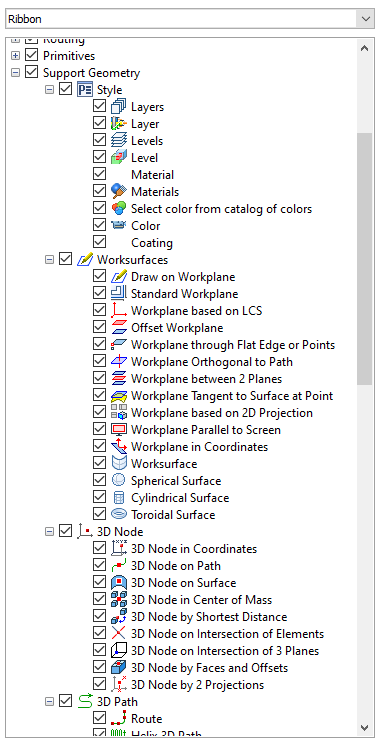Viewport: 379px width, 745px height.
Task: Select the 'Primitives' label
Action: [x=69, y=56]
